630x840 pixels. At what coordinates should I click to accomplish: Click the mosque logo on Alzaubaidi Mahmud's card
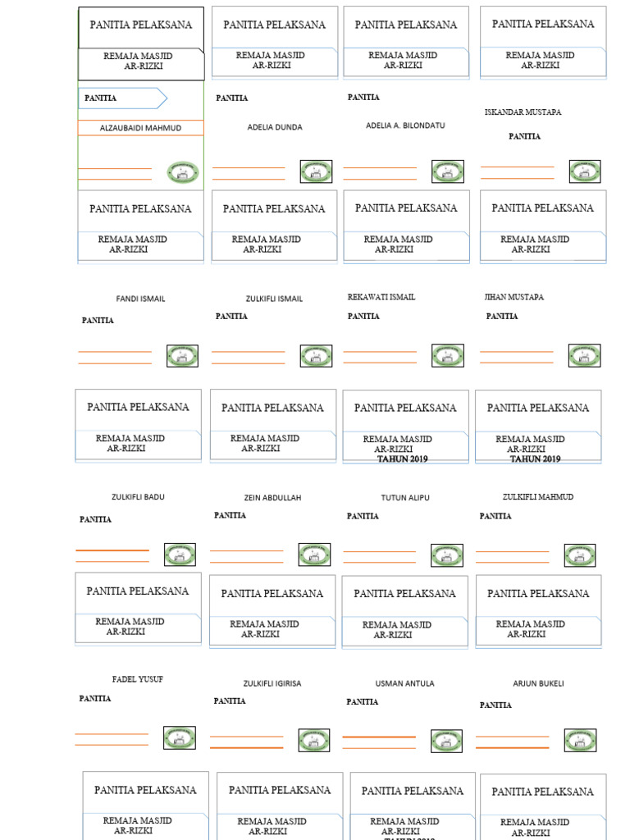tap(183, 172)
